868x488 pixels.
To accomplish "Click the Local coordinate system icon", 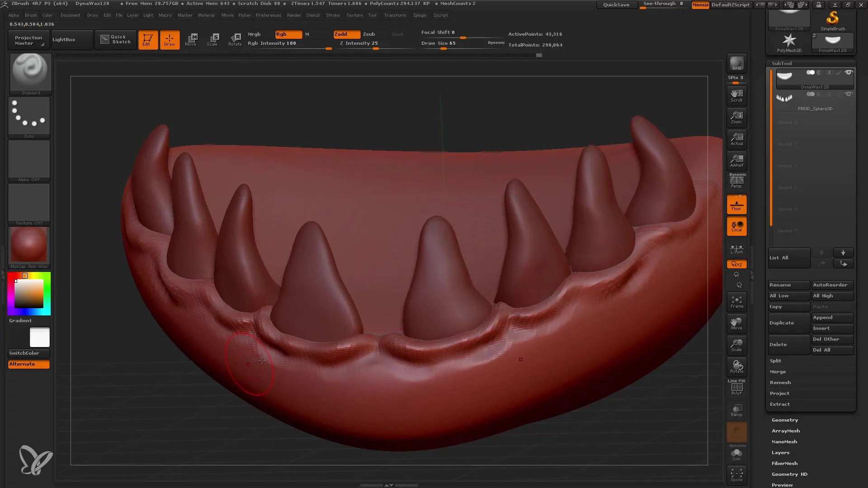I will (x=736, y=226).
